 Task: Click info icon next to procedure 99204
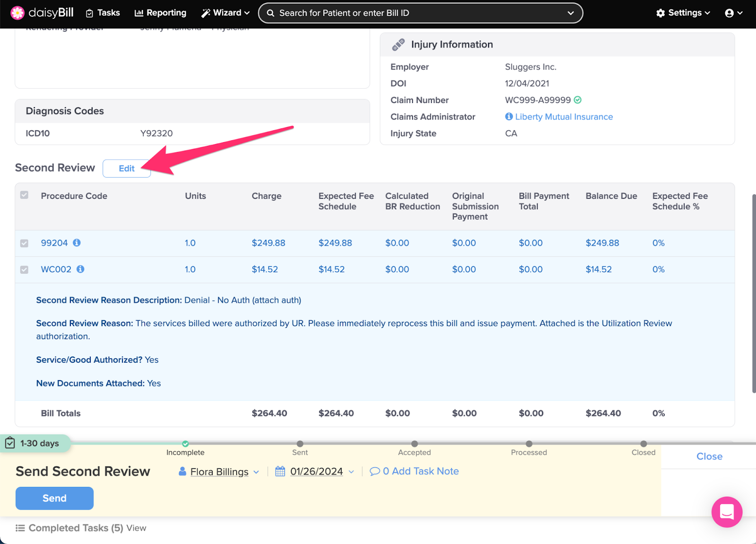[77, 243]
